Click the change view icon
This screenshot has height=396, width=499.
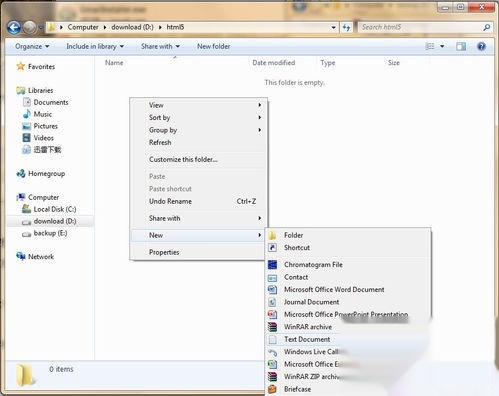coord(430,46)
